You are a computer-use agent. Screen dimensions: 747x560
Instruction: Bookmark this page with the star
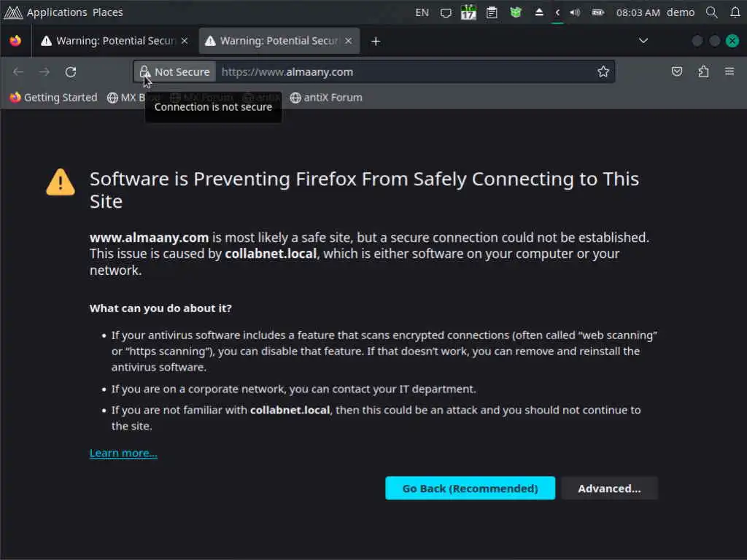coord(603,71)
